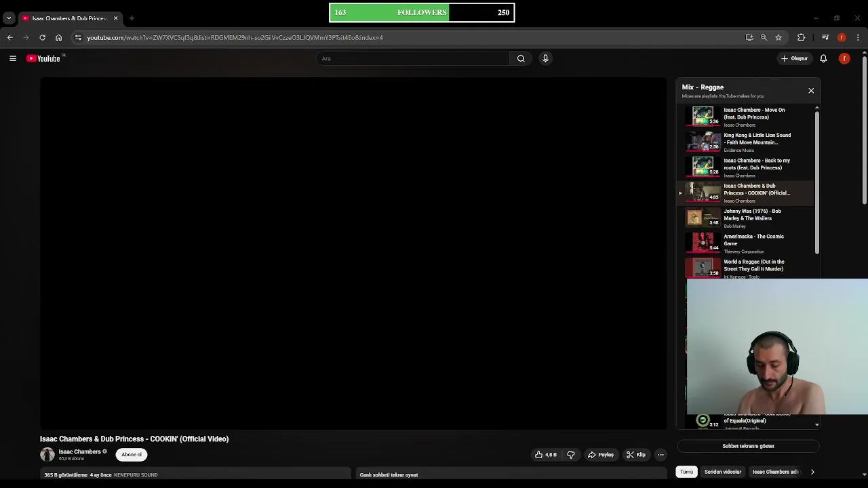Reload the page
Viewport: 868px width, 488px height.
tap(42, 37)
